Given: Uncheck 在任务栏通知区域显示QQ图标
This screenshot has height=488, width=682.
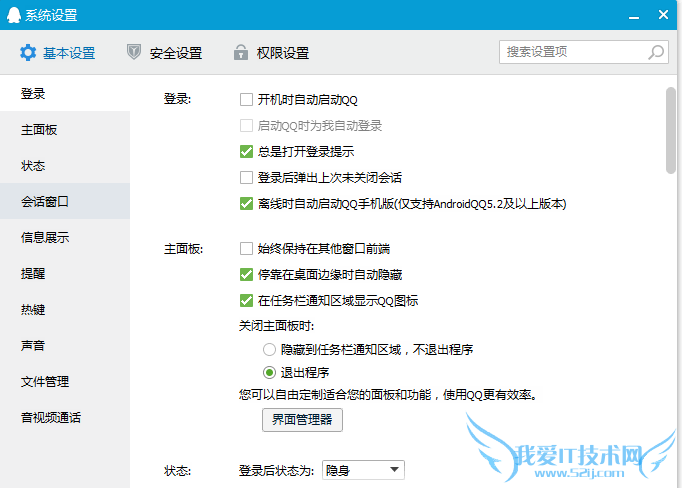Looking at the screenshot, I should click(246, 301).
